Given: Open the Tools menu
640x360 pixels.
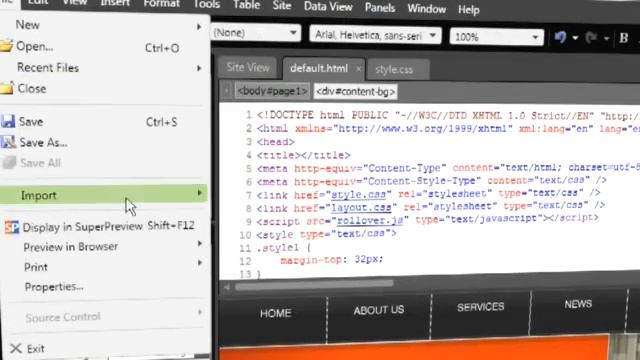Looking at the screenshot, I should tap(207, 4).
